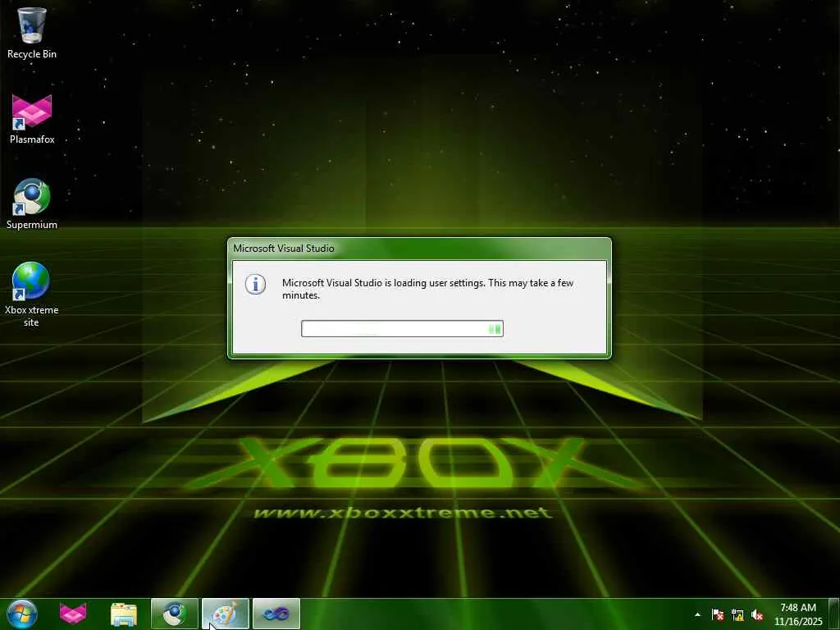Open the clock showing 7:48 AM
840x630 pixels.
click(798, 614)
